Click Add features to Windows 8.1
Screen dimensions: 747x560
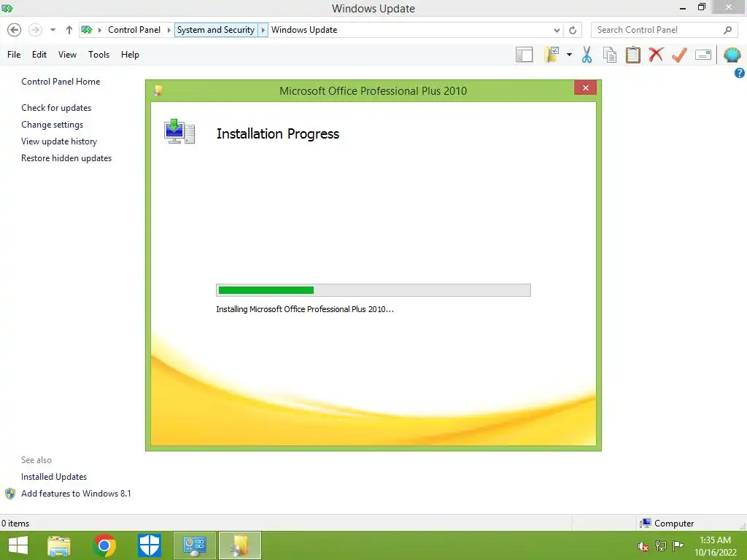click(x=76, y=494)
